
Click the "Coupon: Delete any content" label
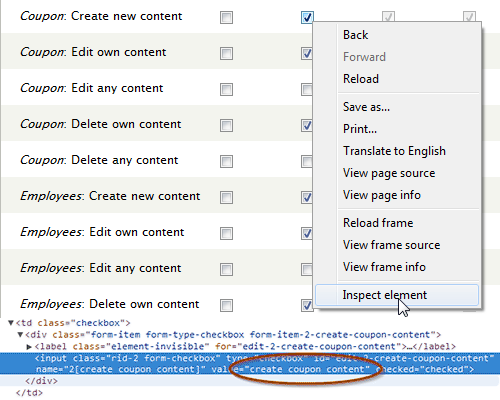[x=99, y=160]
